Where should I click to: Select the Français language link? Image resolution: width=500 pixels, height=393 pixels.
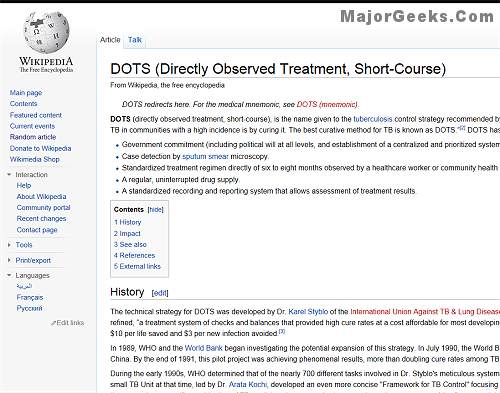(x=30, y=297)
